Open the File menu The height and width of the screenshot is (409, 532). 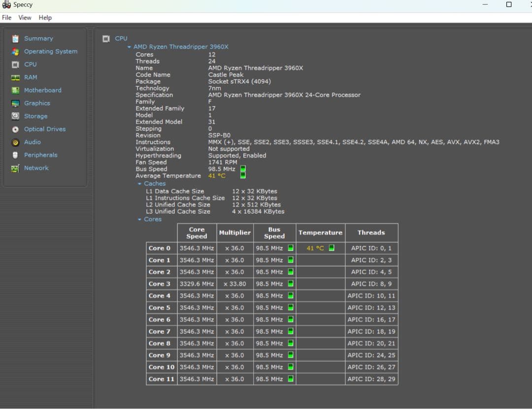7,18
